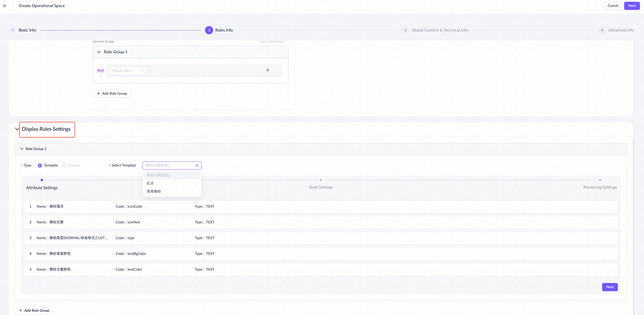The height and width of the screenshot is (315, 644).
Task: Click step 3 Global Content number icon
Action: tap(405, 30)
